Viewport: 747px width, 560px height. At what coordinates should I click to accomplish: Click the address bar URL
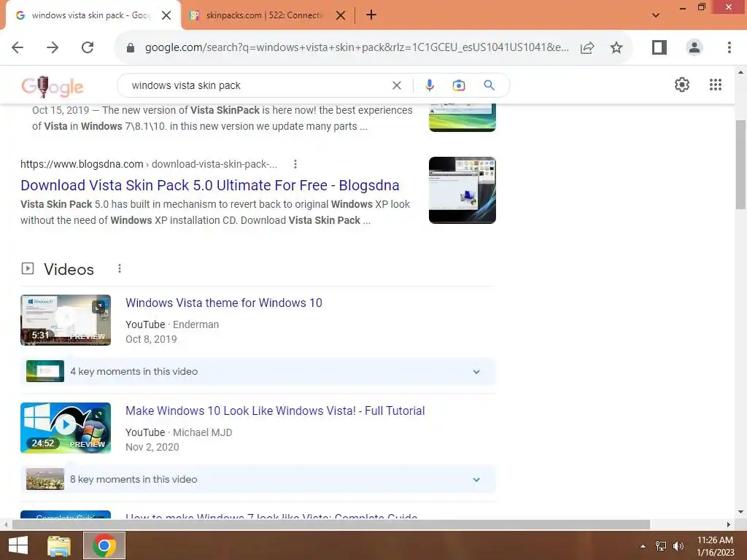(356, 47)
